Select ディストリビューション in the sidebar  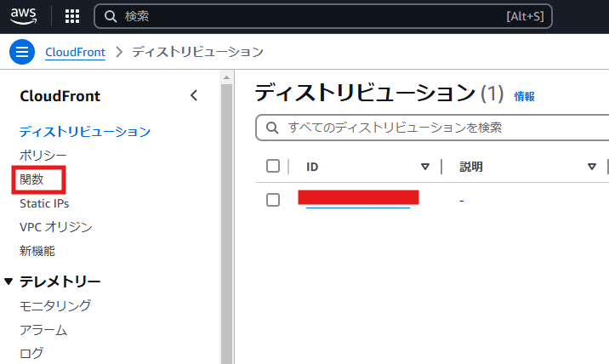tap(85, 132)
